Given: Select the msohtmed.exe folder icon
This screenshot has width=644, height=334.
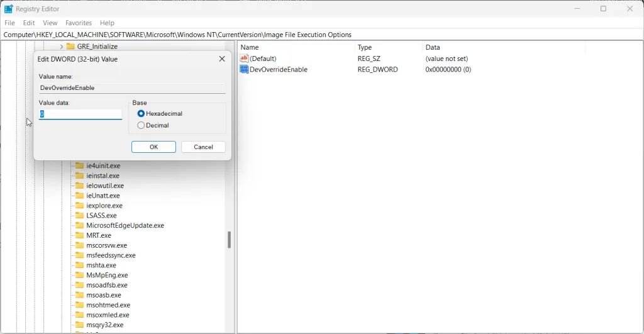Looking at the screenshot, I should click(x=80, y=305).
